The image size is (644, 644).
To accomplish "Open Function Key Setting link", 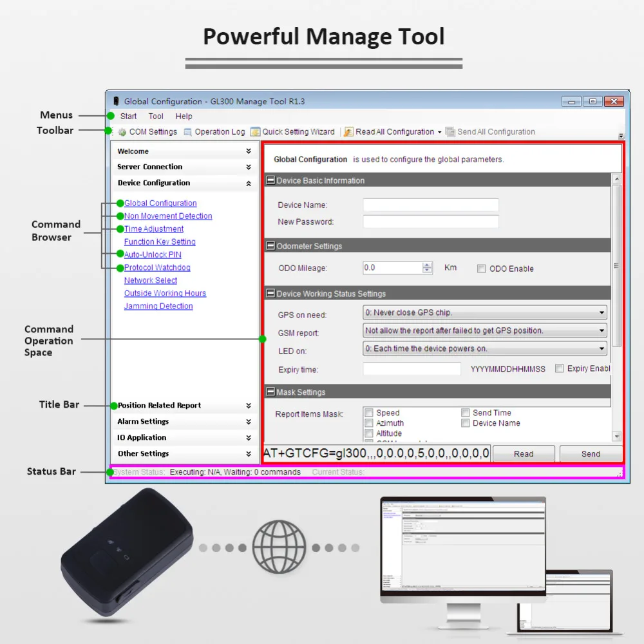I will coord(160,241).
